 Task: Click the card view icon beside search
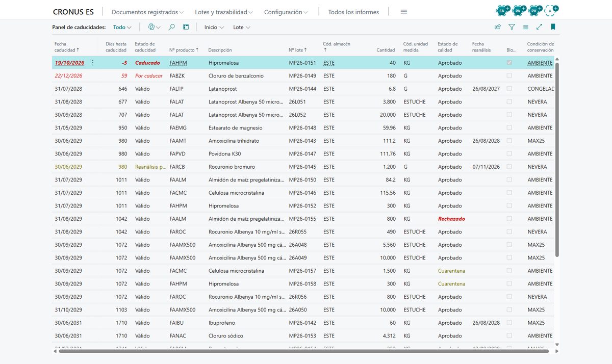186,27
